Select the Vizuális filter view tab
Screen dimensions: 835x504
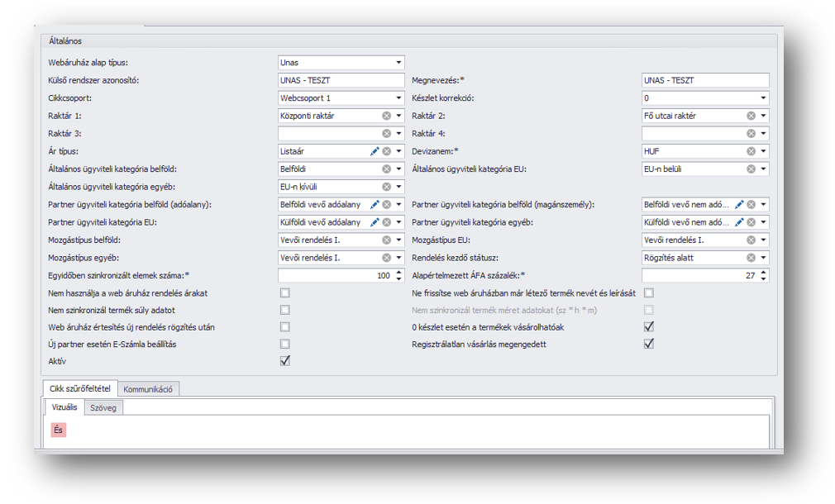(64, 407)
